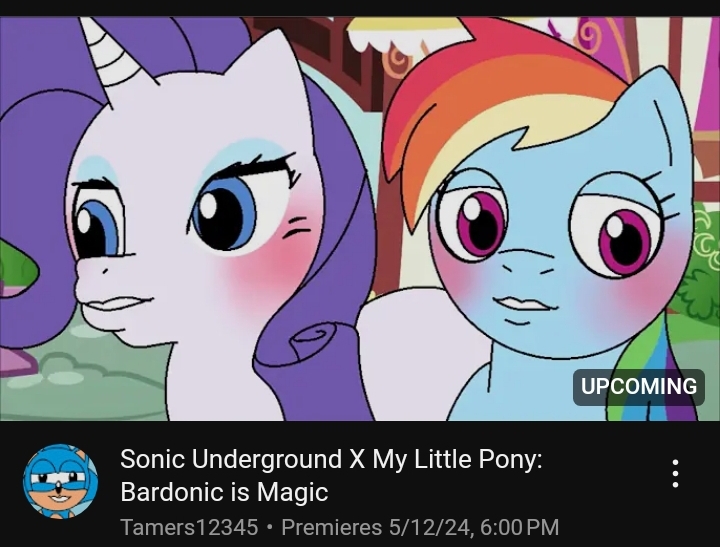Click the UPCOMING badge on the thumbnail
Screen dimensions: 720x547
tap(639, 387)
